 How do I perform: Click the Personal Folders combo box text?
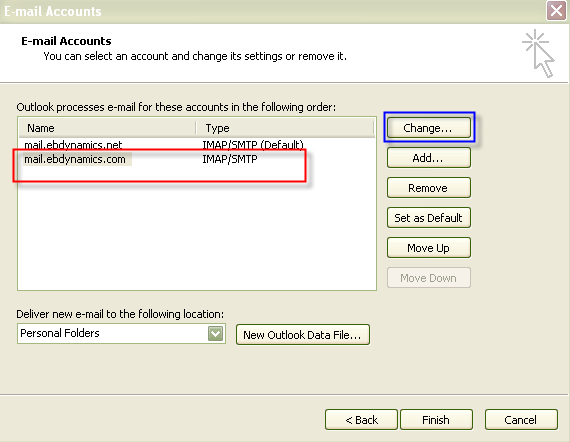[60, 333]
